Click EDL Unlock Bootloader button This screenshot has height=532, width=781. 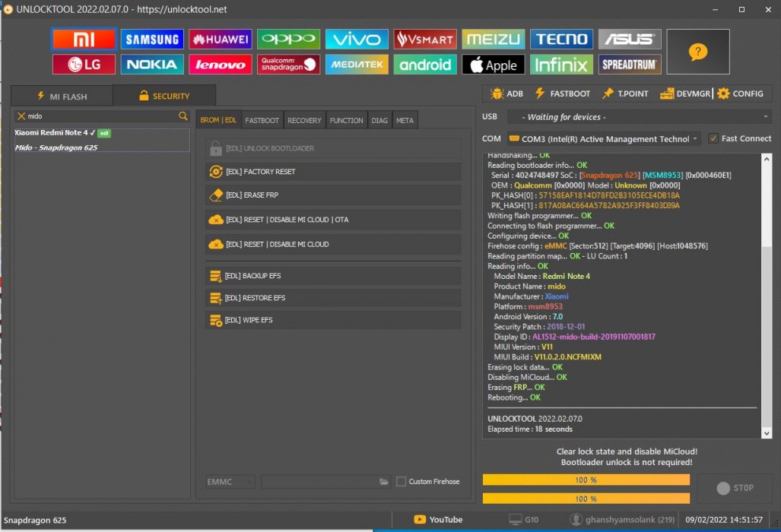(333, 148)
